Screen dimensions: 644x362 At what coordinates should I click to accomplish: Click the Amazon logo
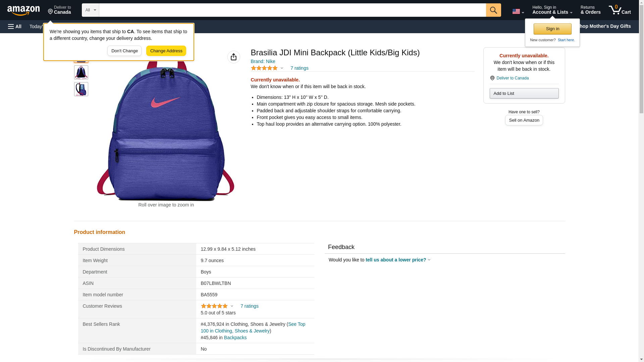click(23, 10)
